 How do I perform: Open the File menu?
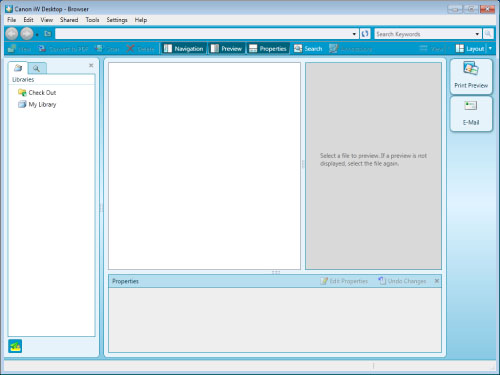coord(11,20)
